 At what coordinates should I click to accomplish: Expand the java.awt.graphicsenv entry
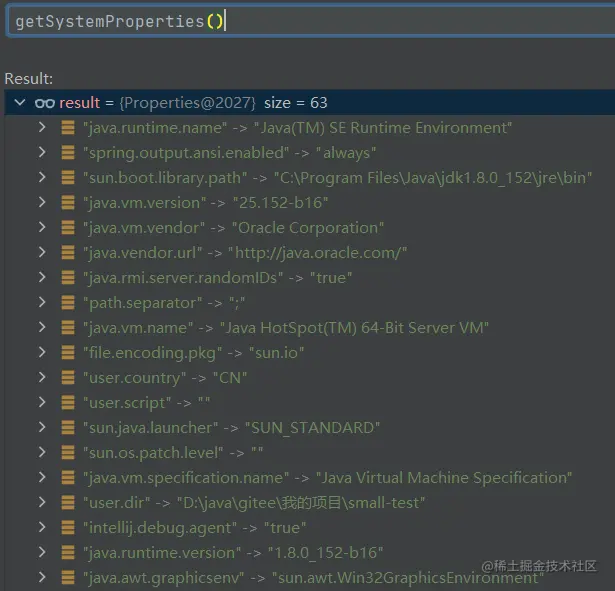click(x=42, y=577)
